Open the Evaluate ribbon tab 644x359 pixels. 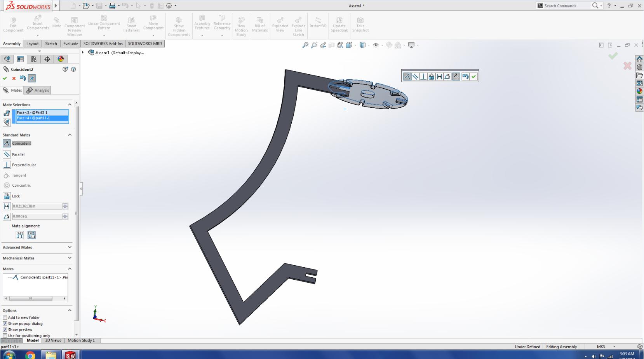coord(71,44)
